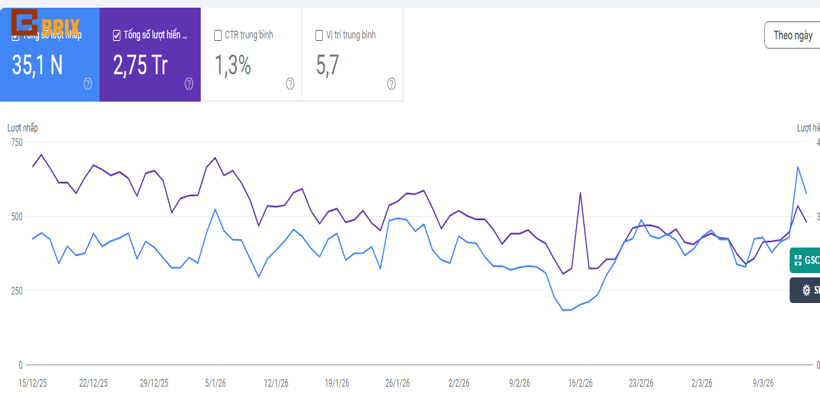
Task: Click blue line peak near 5/1/26
Action: (216, 210)
